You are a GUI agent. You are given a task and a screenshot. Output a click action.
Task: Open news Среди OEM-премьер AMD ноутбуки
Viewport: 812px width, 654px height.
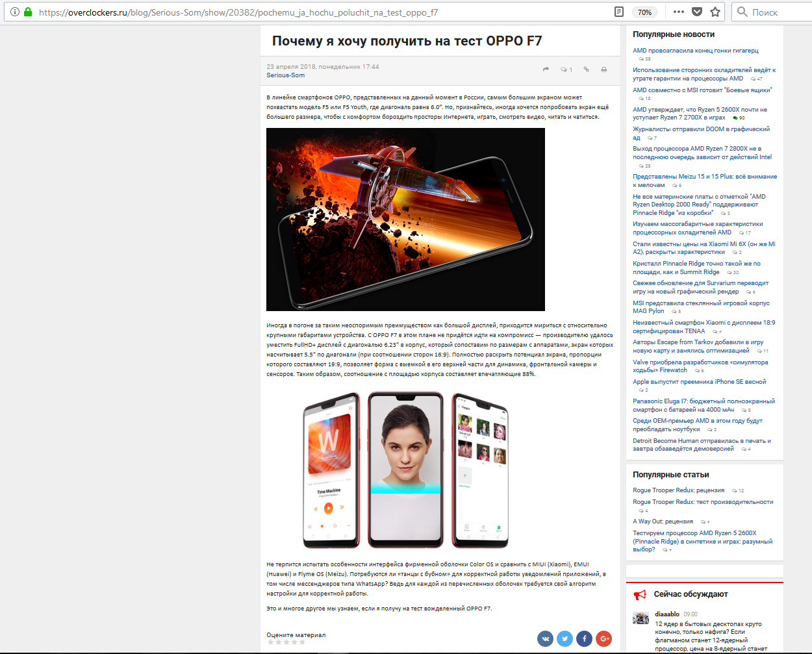pyautogui.click(x=698, y=425)
